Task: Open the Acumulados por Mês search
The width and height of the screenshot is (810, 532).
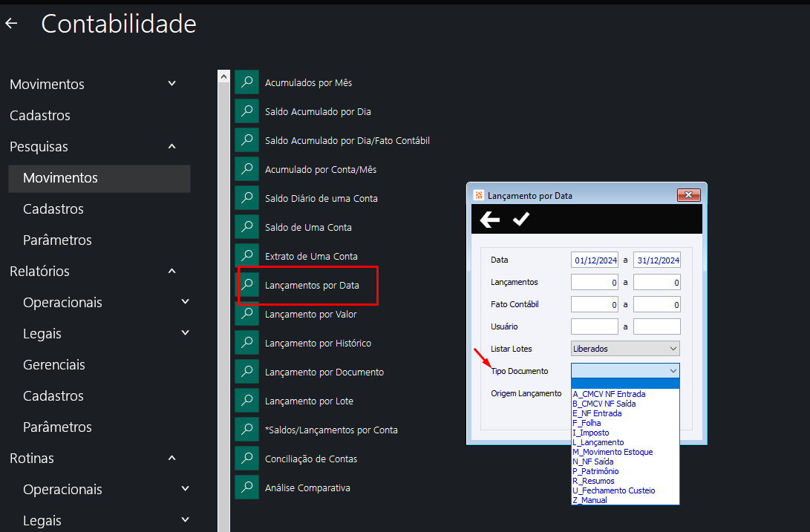Action: tap(308, 82)
